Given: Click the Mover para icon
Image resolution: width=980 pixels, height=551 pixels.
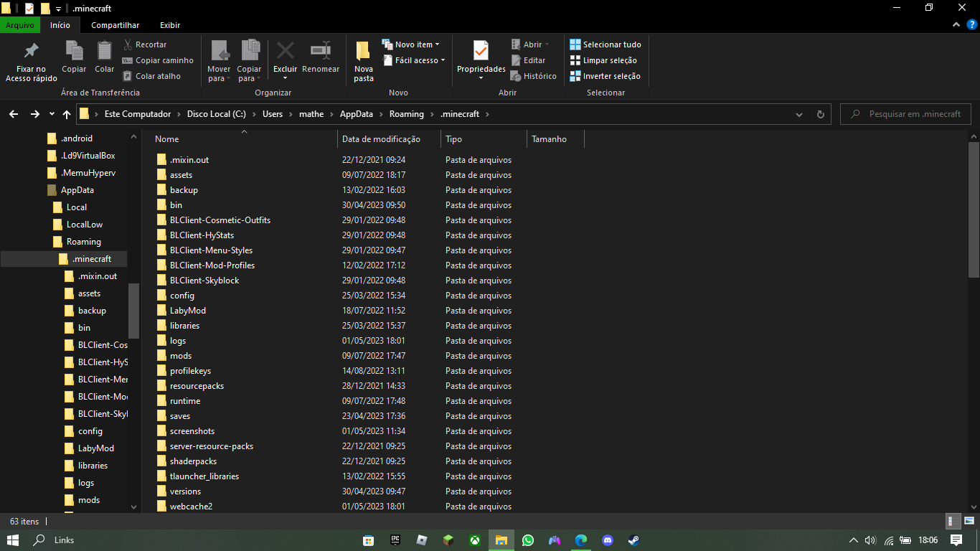Looking at the screenshot, I should [220, 50].
